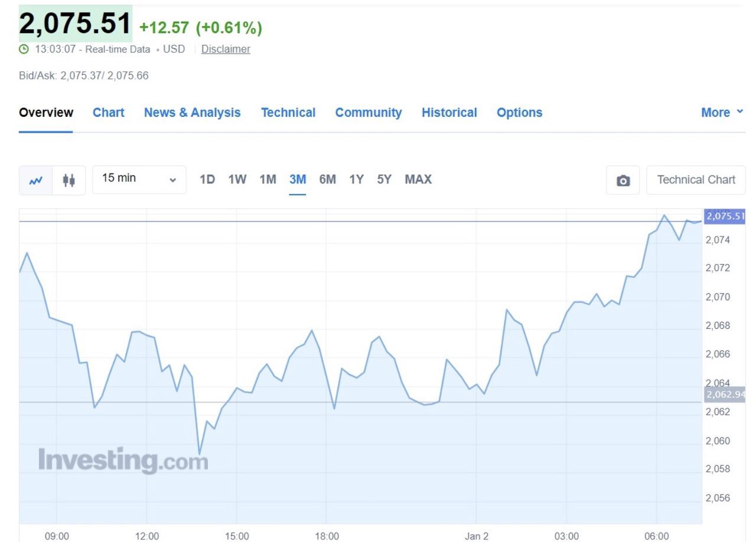Click the 2,062.94 previous close marker

tap(725, 394)
